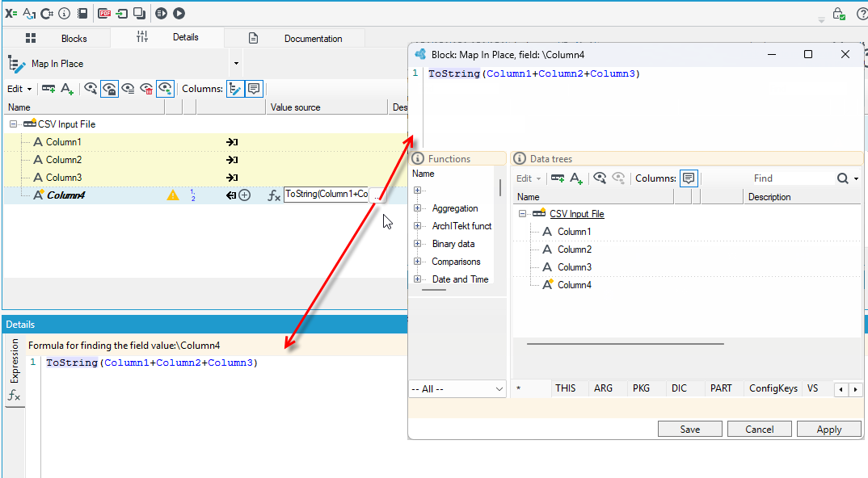Click the eye-with-magnifier search icon in main toolbar

click(x=91, y=89)
